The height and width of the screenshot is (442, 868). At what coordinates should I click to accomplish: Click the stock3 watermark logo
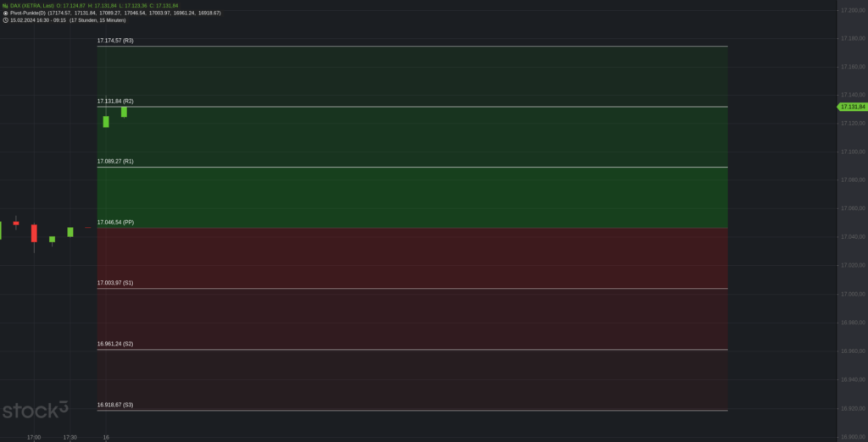click(35, 410)
